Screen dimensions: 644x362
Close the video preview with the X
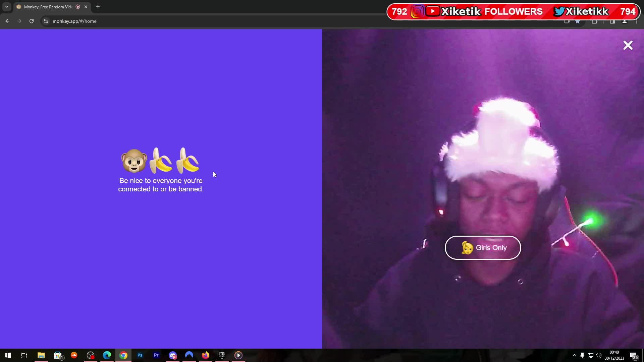[x=628, y=45]
